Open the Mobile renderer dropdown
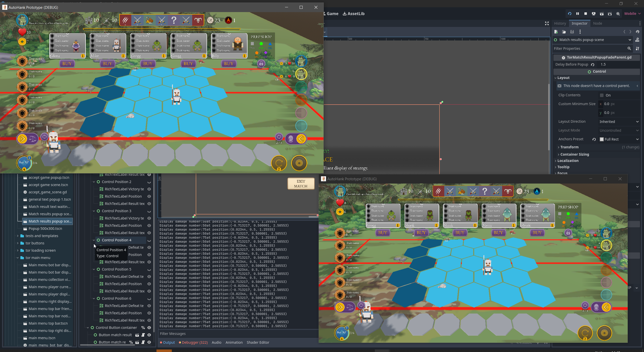The height and width of the screenshot is (352, 644). [x=632, y=14]
